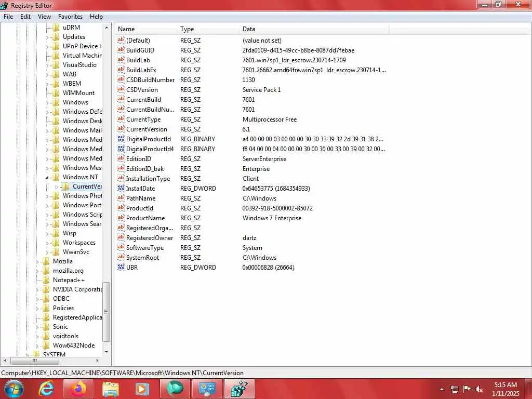Image resolution: width=532 pixels, height=399 pixels.
Task: Expand the Updates key
Action: pos(47,37)
